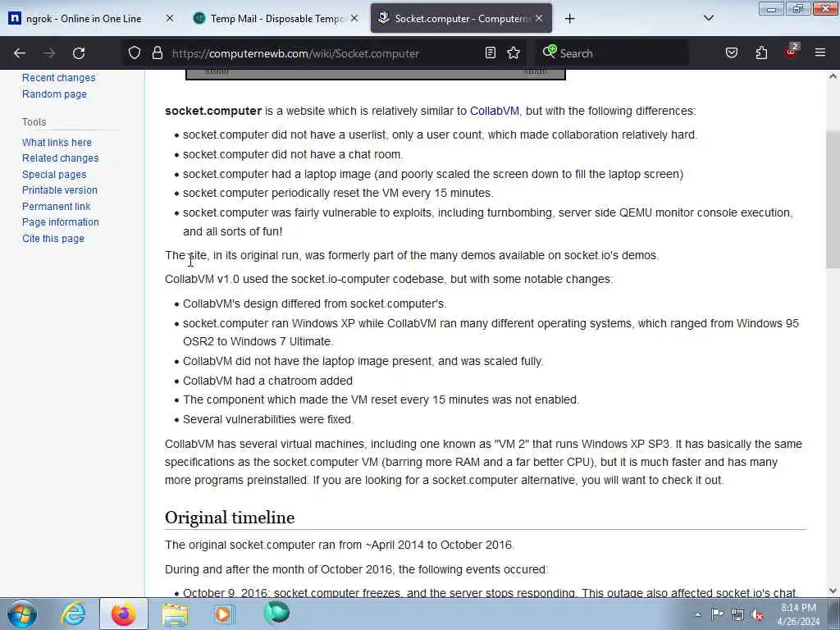Image resolution: width=840 pixels, height=630 pixels.
Task: Open the Random page link
Action: click(54, 94)
